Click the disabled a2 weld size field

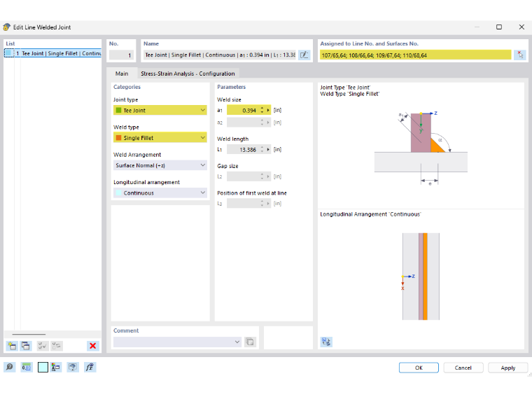click(x=248, y=123)
